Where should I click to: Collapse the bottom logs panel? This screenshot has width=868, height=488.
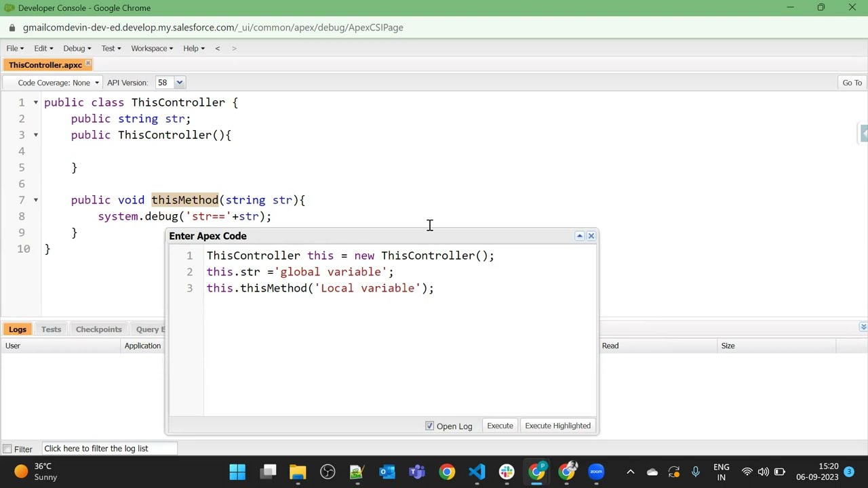pyautogui.click(x=863, y=327)
